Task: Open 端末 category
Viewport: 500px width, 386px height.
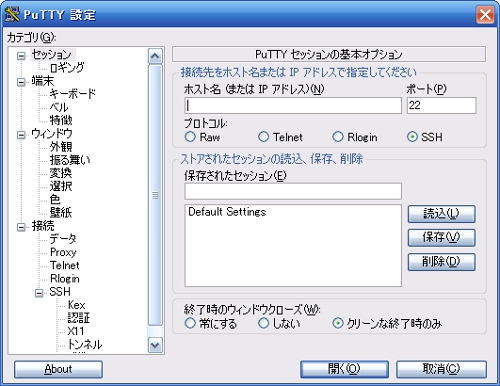Action: [43, 81]
